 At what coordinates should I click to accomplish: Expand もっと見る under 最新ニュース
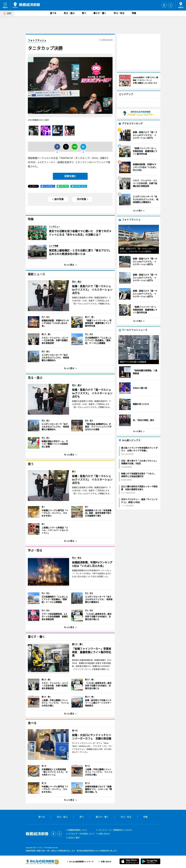[70, 368]
